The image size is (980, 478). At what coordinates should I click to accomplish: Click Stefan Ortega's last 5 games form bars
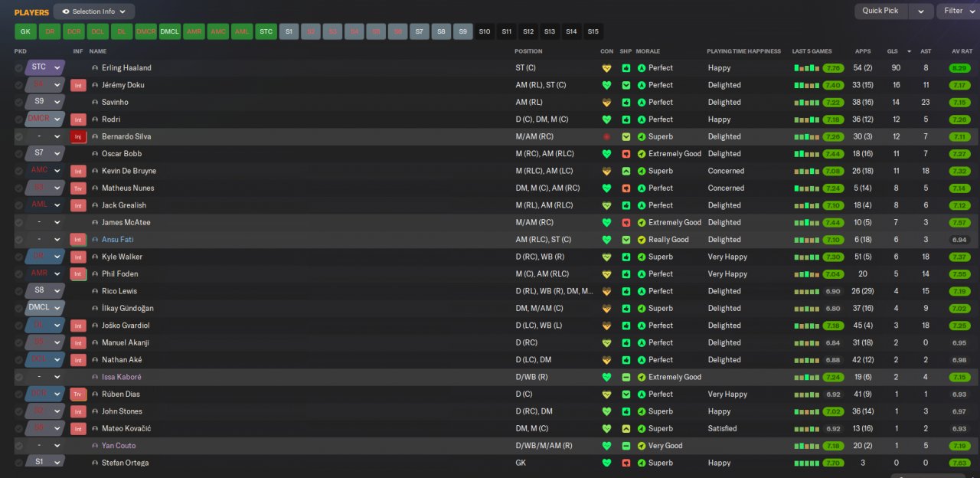pos(806,463)
